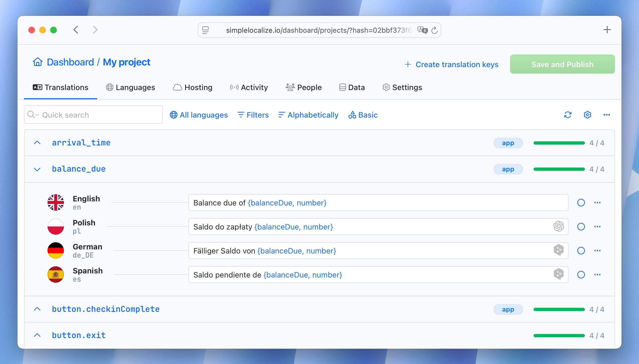Screen dimensions: 639x364
Task: Open the editor settings gear icon
Action: tap(587, 115)
